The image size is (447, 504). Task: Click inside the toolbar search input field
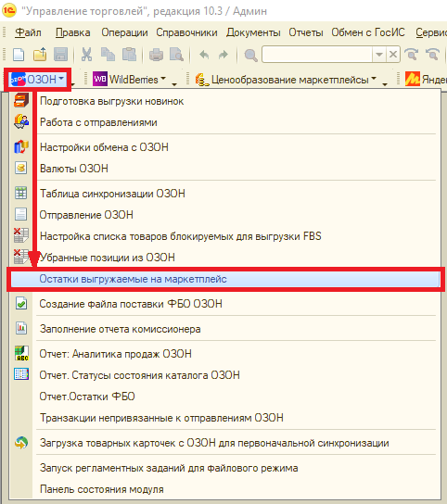(x=317, y=55)
